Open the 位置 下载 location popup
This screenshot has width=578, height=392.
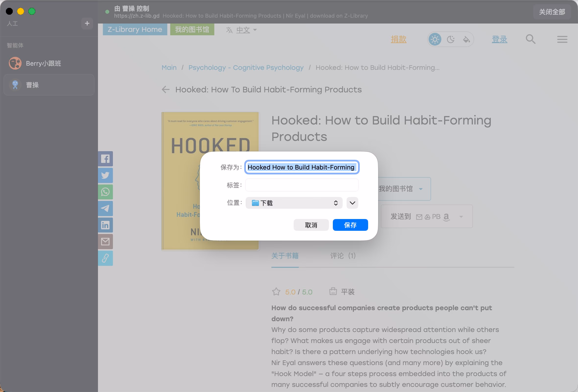pos(294,203)
